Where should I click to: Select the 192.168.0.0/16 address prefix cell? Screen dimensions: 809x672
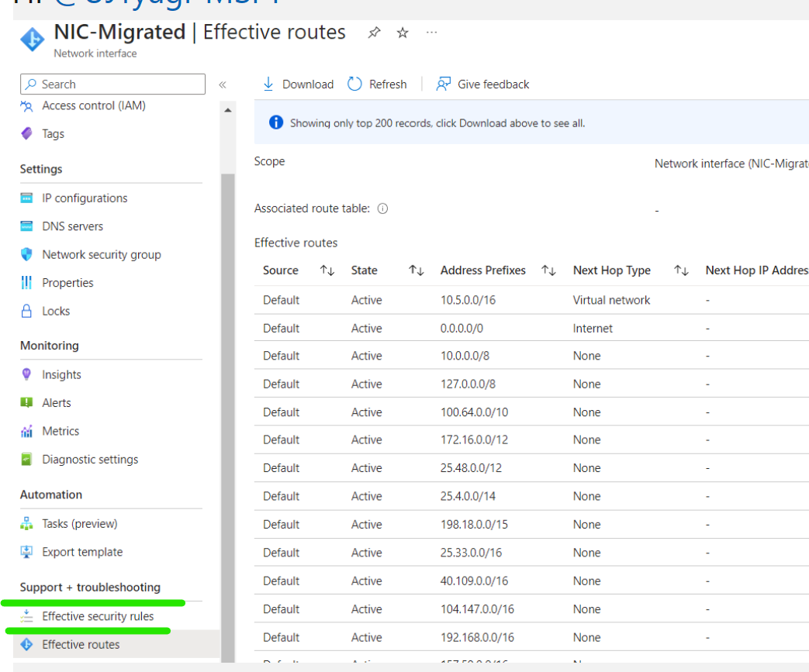click(x=477, y=637)
